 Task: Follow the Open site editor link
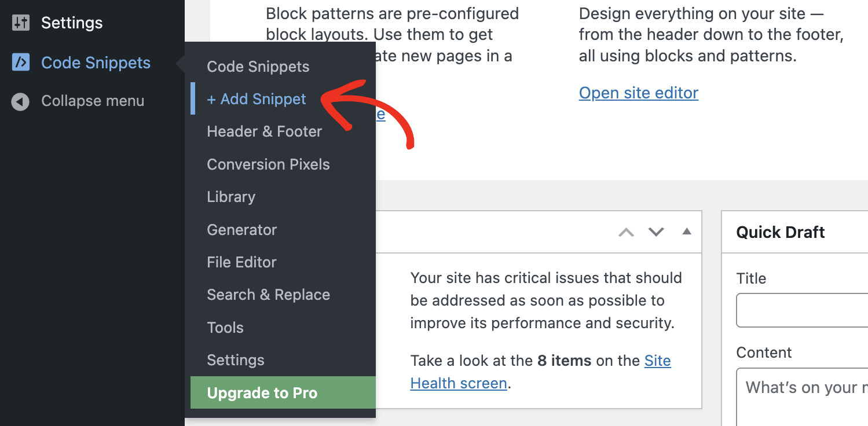(638, 93)
